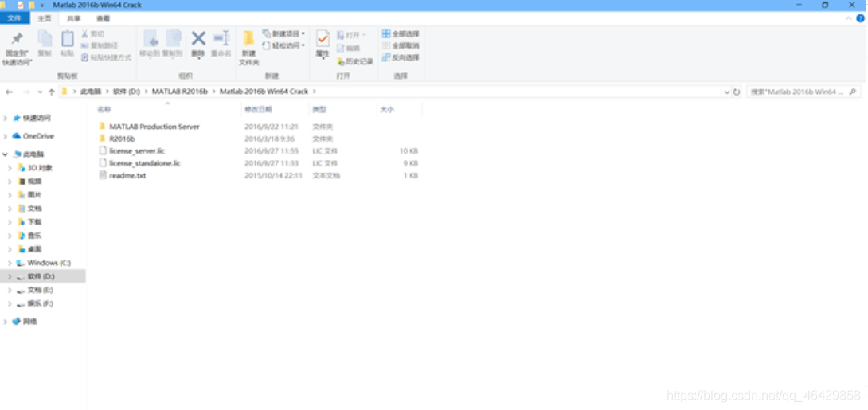The width and height of the screenshot is (868, 410).
Task: Click Select all (全部选择)
Action: tap(401, 33)
